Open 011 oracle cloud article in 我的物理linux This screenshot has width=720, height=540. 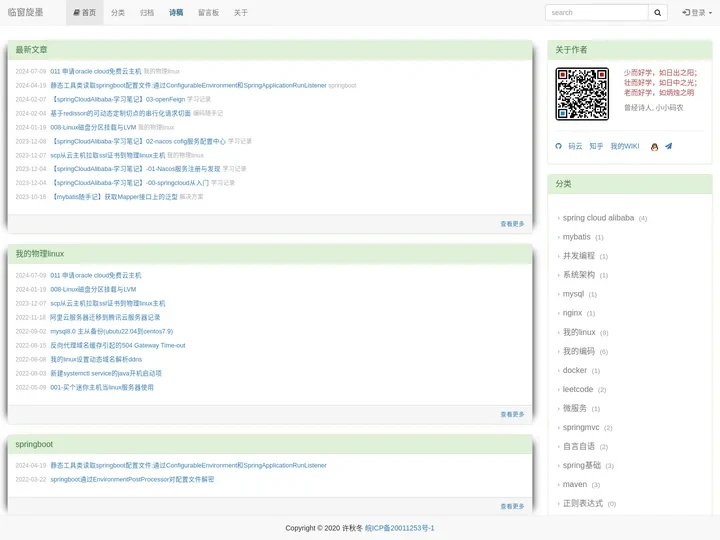click(x=96, y=276)
